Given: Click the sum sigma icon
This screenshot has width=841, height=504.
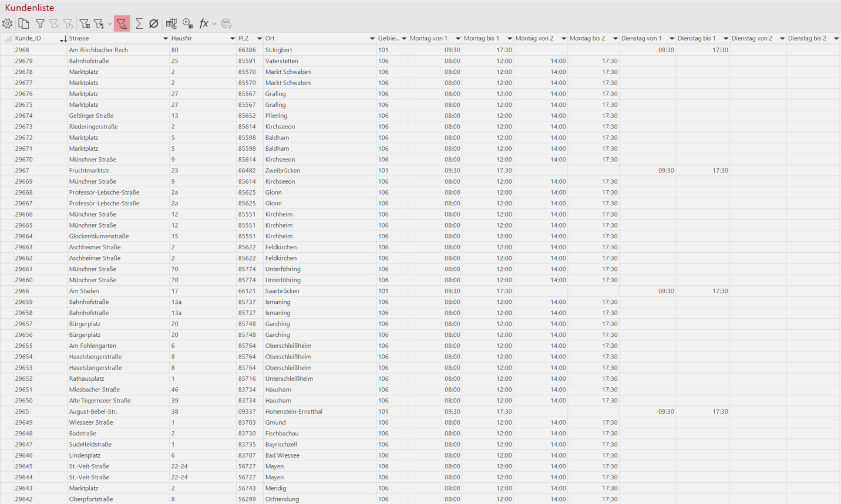Looking at the screenshot, I should click(x=139, y=23).
